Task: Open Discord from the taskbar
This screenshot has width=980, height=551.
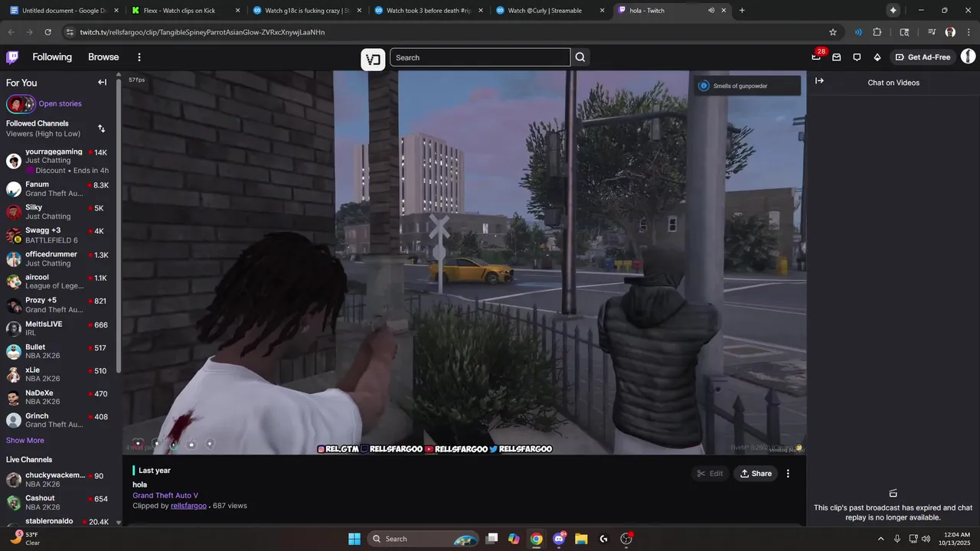Action: click(x=559, y=539)
